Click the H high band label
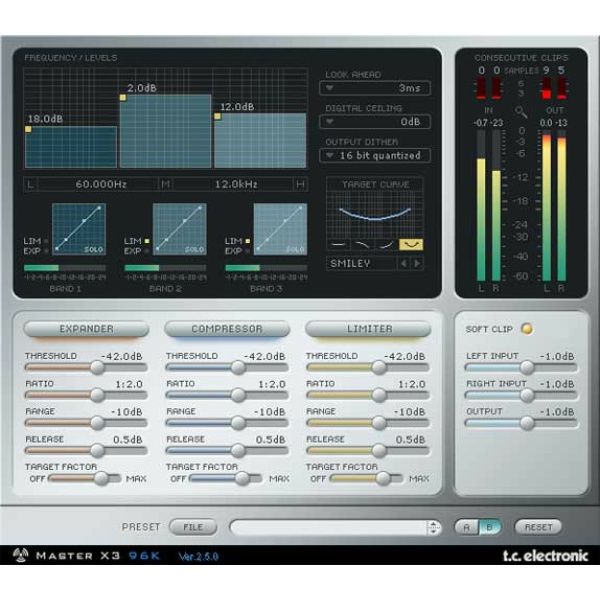 (x=300, y=184)
